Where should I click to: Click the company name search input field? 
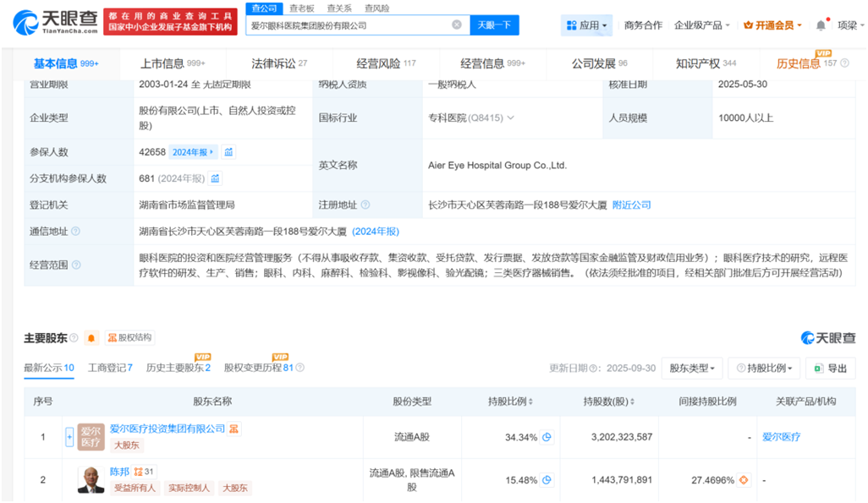click(347, 25)
